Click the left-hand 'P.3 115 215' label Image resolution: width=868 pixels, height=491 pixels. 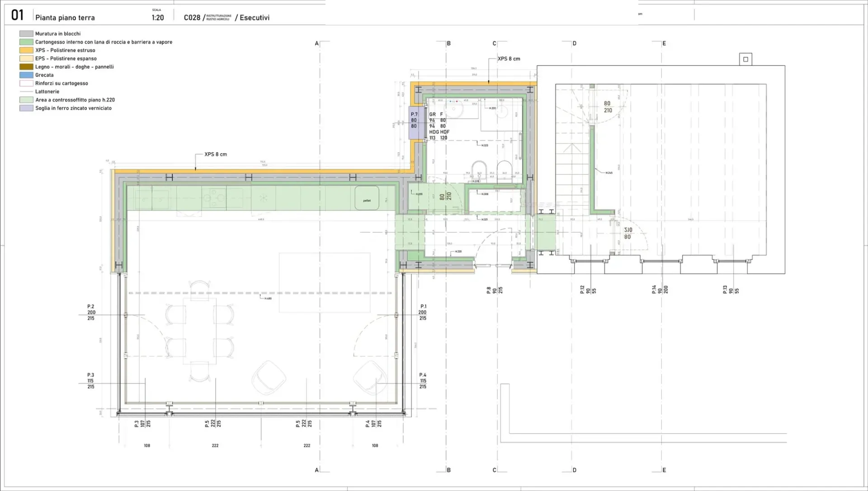click(91, 381)
